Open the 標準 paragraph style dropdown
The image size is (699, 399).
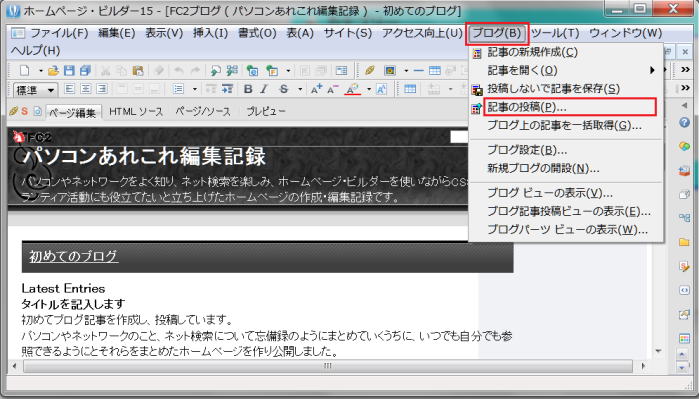(36, 90)
